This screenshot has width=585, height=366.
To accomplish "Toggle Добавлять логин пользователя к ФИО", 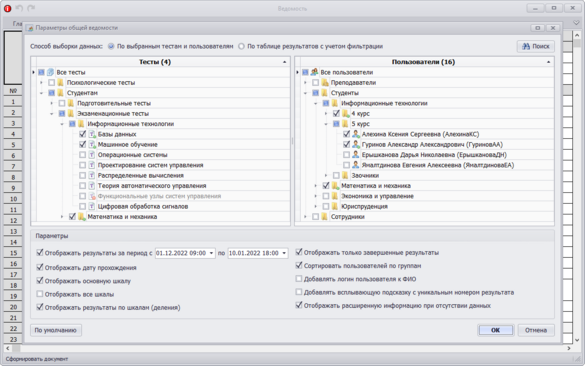I will (299, 279).
